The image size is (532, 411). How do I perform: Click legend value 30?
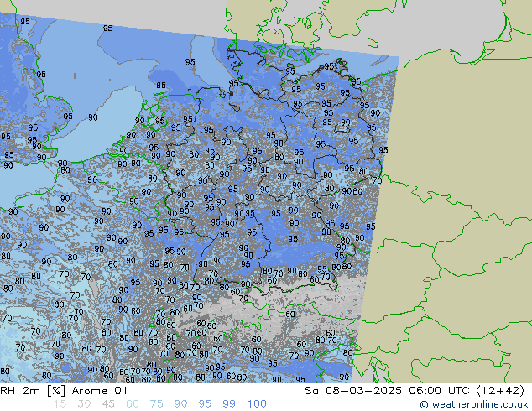(84, 404)
